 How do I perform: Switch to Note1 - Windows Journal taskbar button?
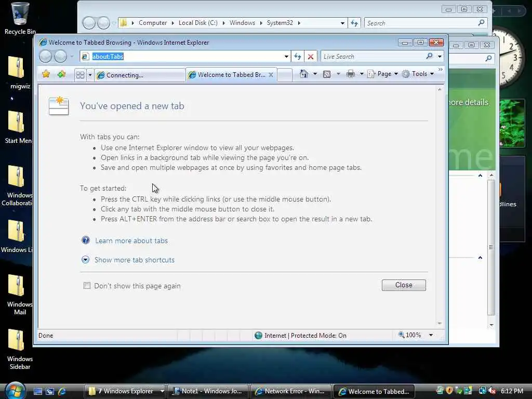click(x=208, y=391)
